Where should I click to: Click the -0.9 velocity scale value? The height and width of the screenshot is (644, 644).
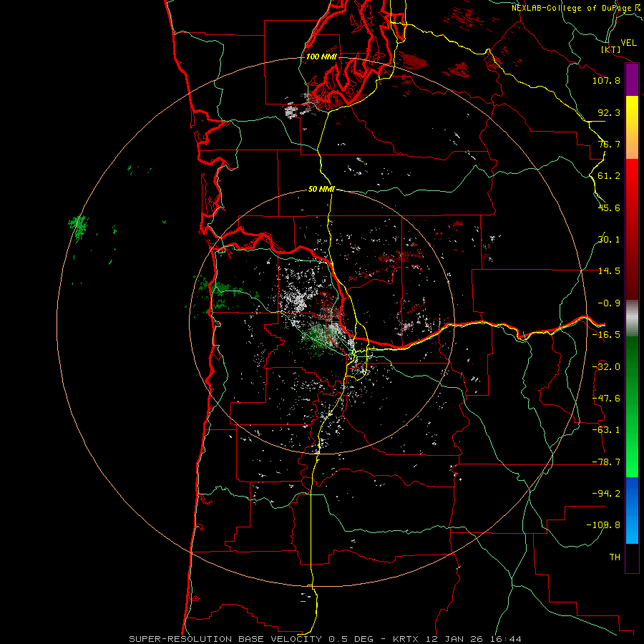click(609, 303)
